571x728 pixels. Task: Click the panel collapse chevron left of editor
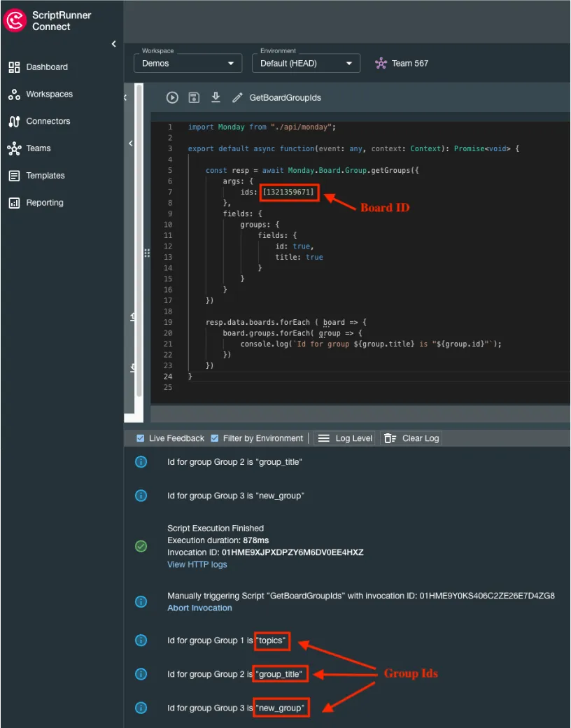point(131,143)
